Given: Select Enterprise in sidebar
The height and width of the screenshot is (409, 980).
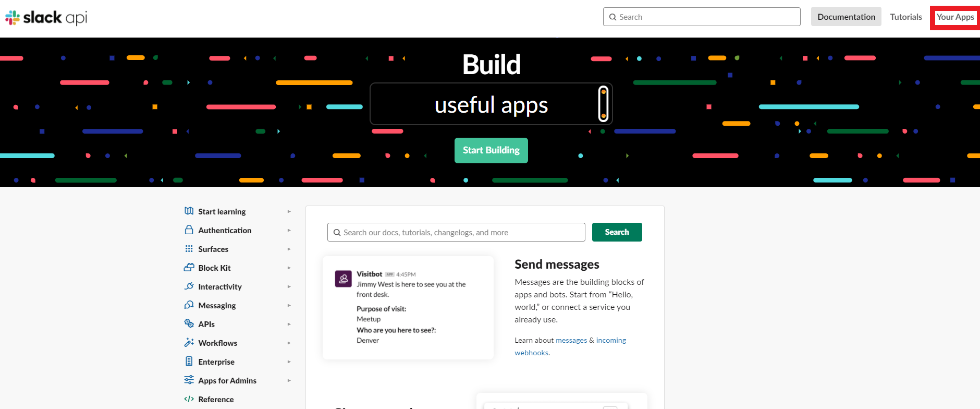Looking at the screenshot, I should pos(216,362).
